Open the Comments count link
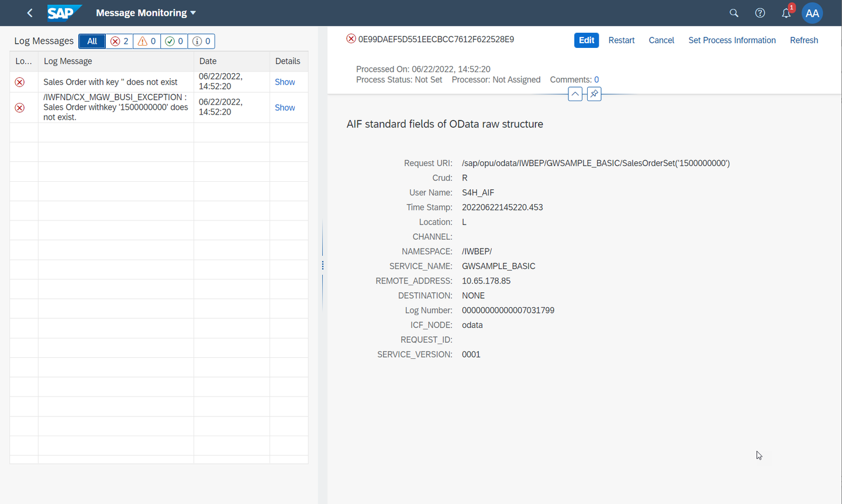Screen dimensions: 842x504 [x=596, y=80]
